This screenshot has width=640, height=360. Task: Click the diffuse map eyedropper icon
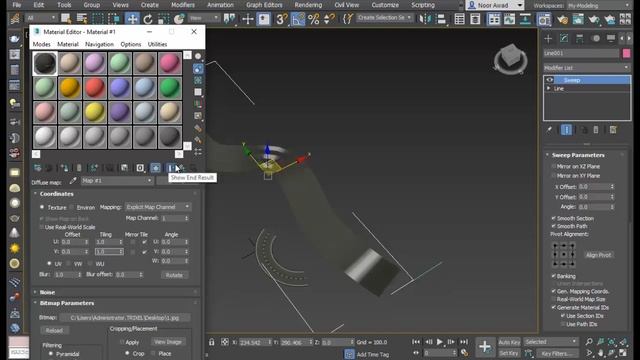point(73,180)
